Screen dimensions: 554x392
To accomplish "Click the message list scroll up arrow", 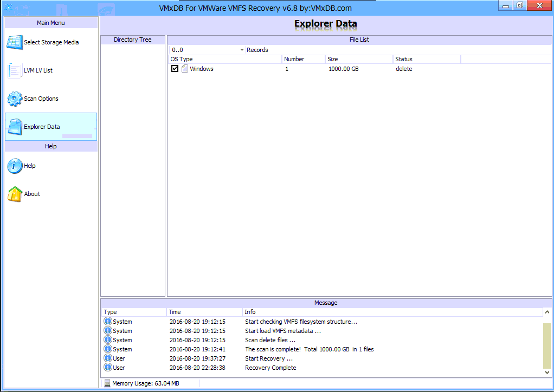I will [x=547, y=312].
